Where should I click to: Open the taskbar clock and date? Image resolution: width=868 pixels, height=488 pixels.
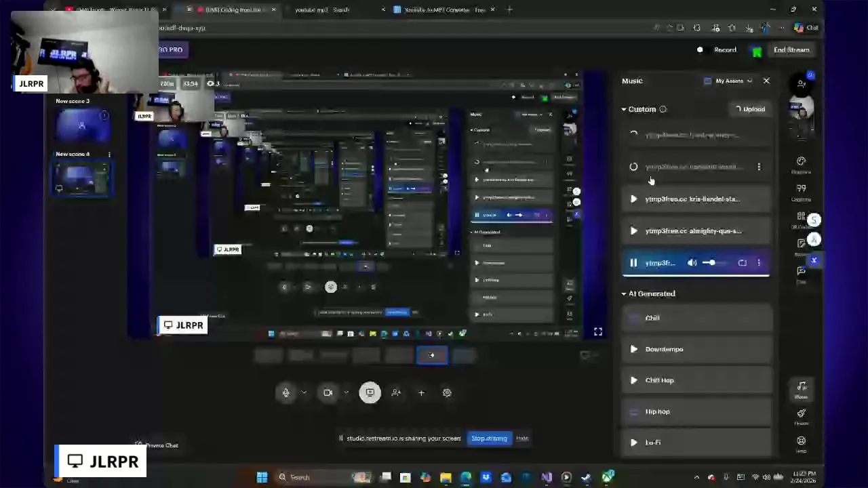[x=803, y=477]
